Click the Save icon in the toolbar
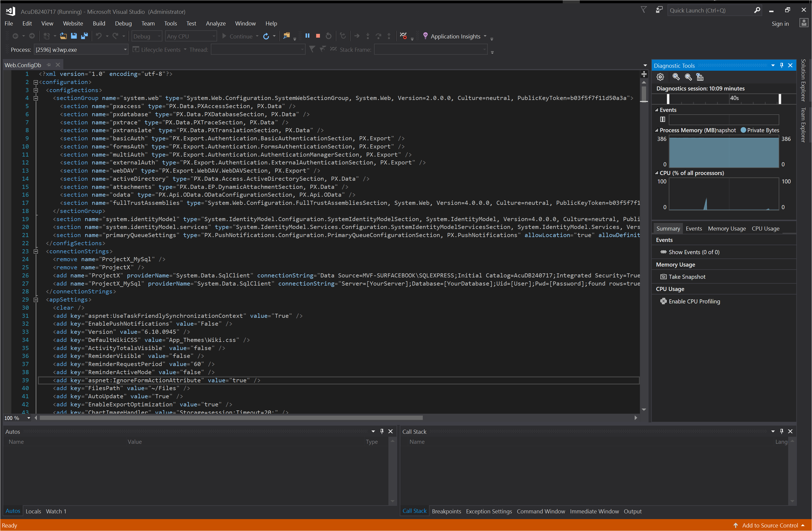The width and height of the screenshot is (812, 531). [x=74, y=36]
